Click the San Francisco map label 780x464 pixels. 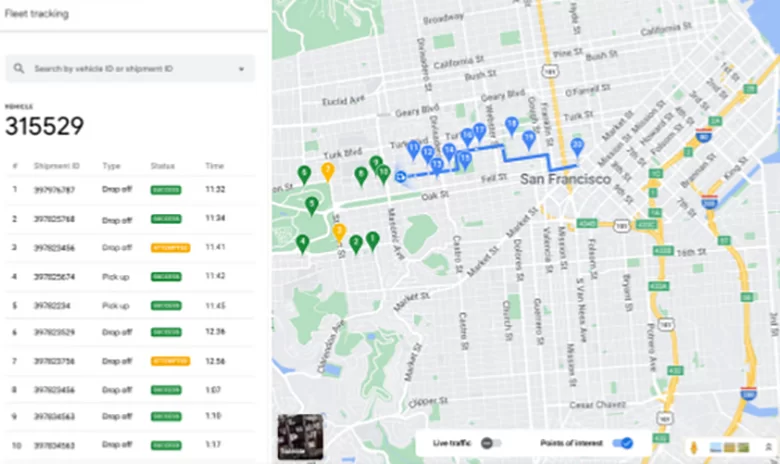click(565, 179)
